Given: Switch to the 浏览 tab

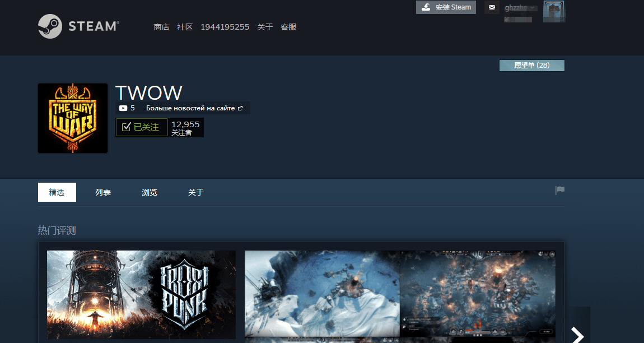Looking at the screenshot, I should point(150,192).
